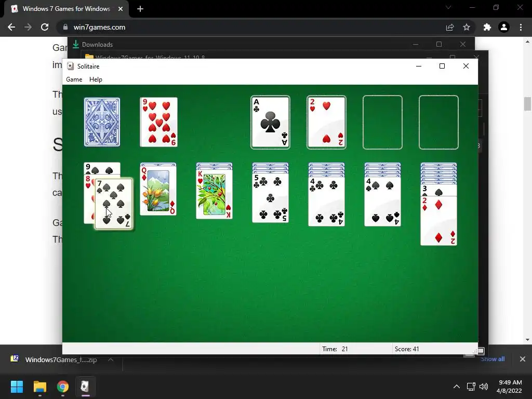
Task: Click the 2 of hearts foundation pile
Action: 326,122
